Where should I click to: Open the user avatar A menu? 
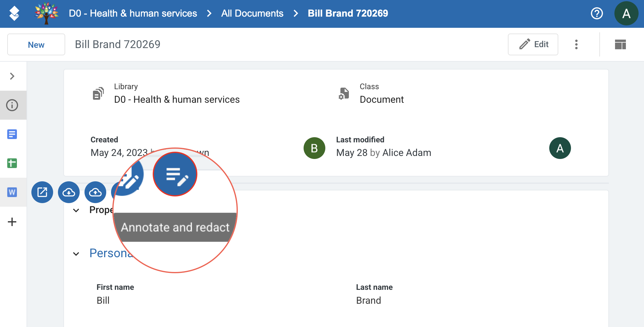[626, 13]
